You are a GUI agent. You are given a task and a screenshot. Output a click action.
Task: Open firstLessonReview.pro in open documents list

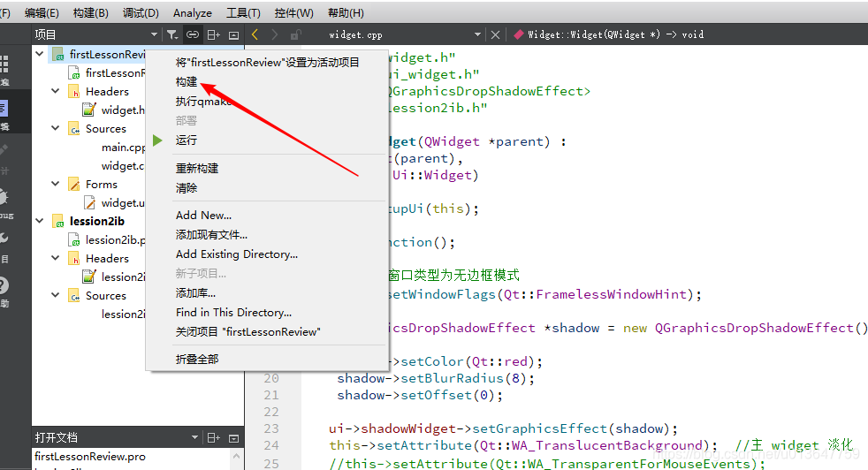click(x=89, y=456)
